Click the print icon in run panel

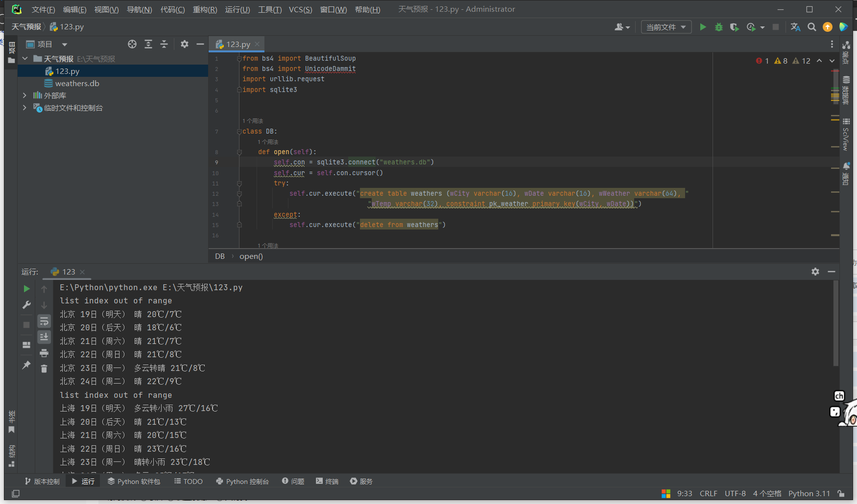click(44, 353)
